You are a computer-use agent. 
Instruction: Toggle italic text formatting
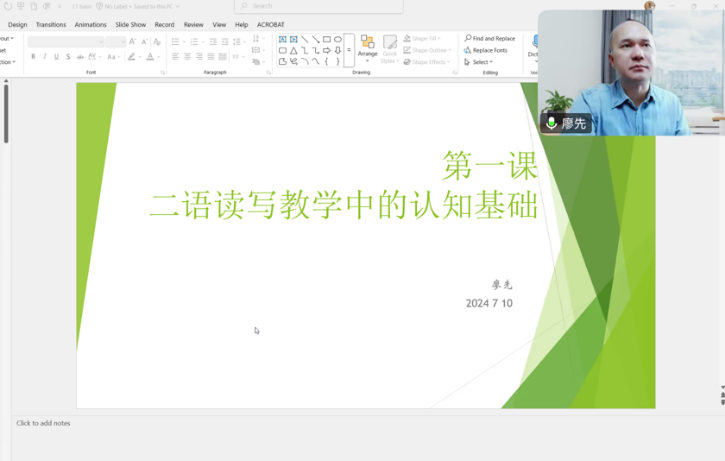tap(44, 57)
